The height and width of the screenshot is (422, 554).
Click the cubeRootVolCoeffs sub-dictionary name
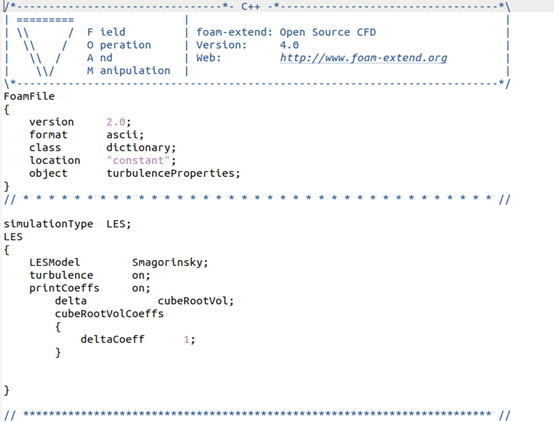(x=109, y=314)
